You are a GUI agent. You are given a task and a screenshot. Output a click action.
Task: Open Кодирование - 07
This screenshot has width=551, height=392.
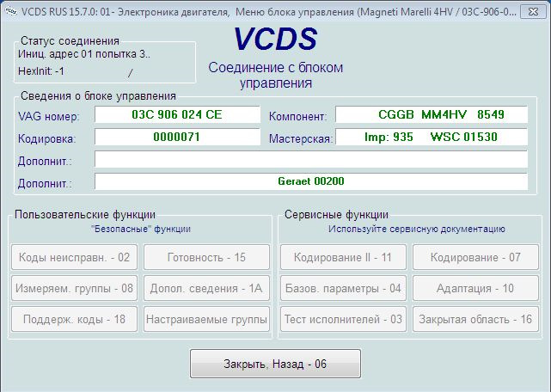(475, 257)
